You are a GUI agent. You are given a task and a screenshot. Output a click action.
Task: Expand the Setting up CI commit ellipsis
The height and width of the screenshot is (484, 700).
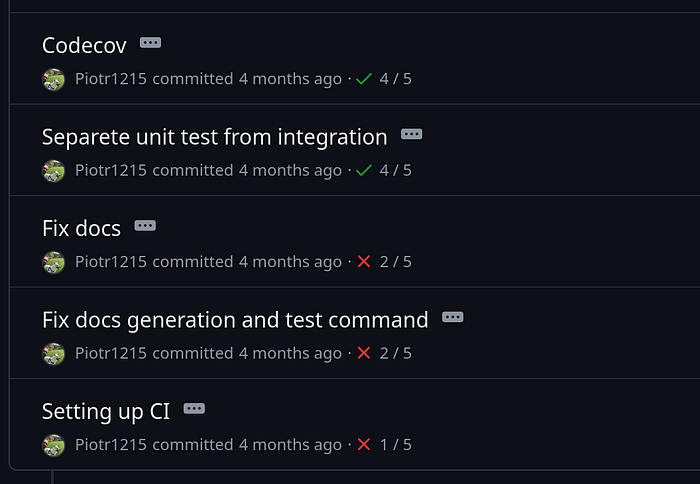(x=194, y=408)
